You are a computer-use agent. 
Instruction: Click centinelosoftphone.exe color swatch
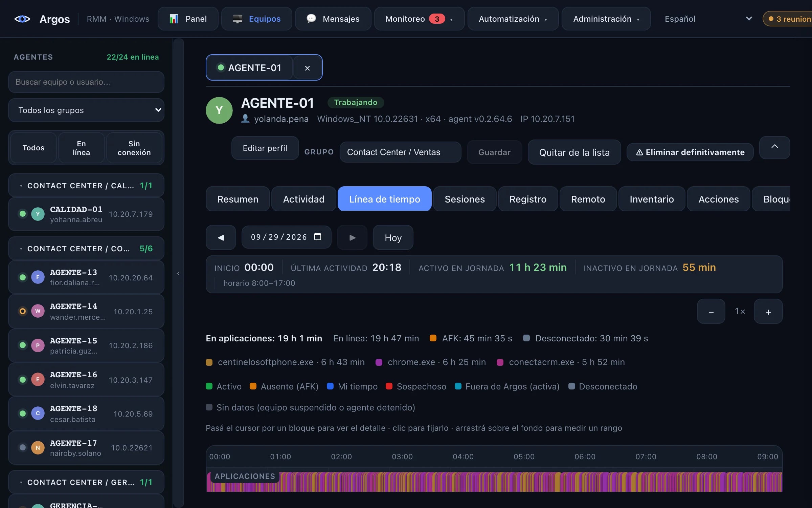point(209,362)
